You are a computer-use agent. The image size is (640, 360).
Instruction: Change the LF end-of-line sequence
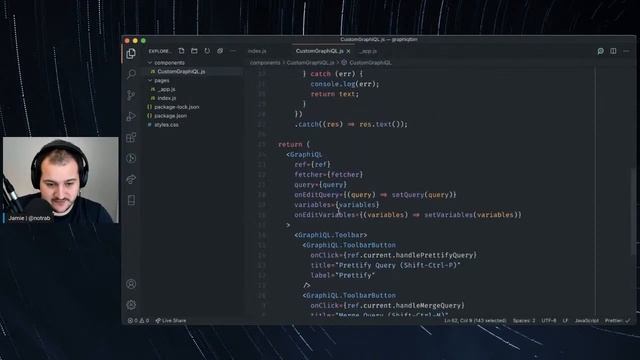[565, 321]
